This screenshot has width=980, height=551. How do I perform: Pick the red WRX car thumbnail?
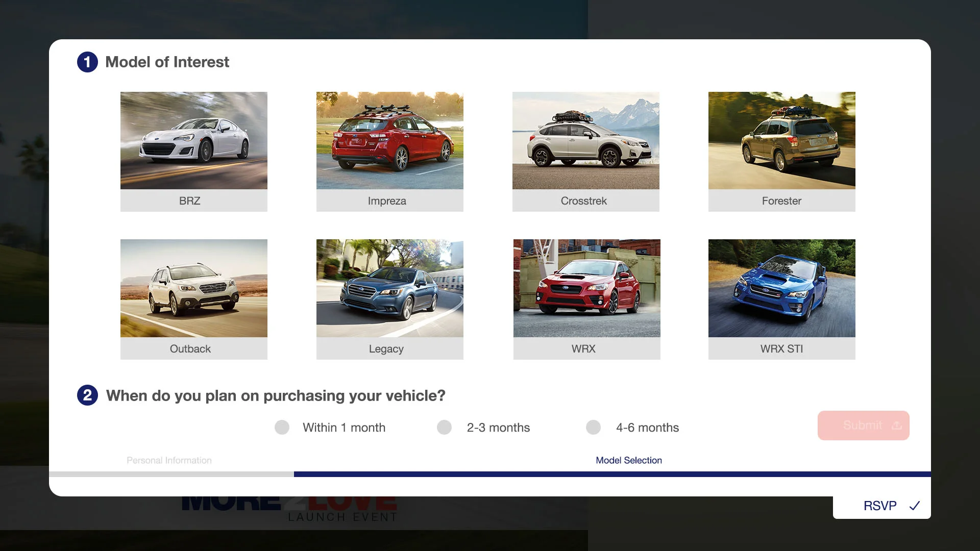586,288
